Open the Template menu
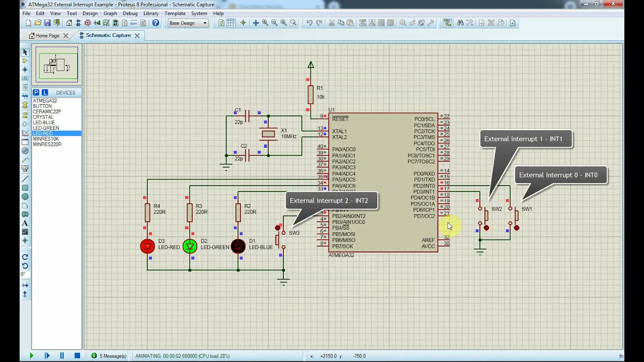Viewport: 644px width, 362px height. click(x=175, y=14)
